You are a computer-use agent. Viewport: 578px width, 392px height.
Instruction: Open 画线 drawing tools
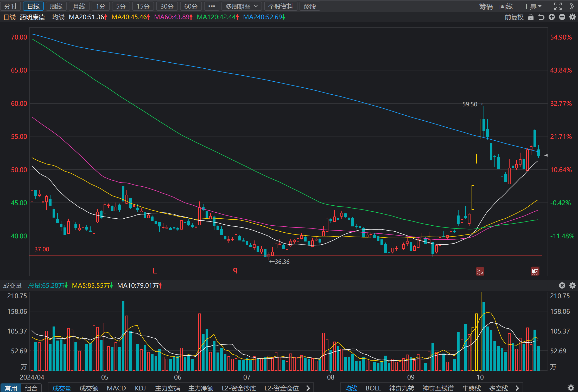(x=506, y=6)
